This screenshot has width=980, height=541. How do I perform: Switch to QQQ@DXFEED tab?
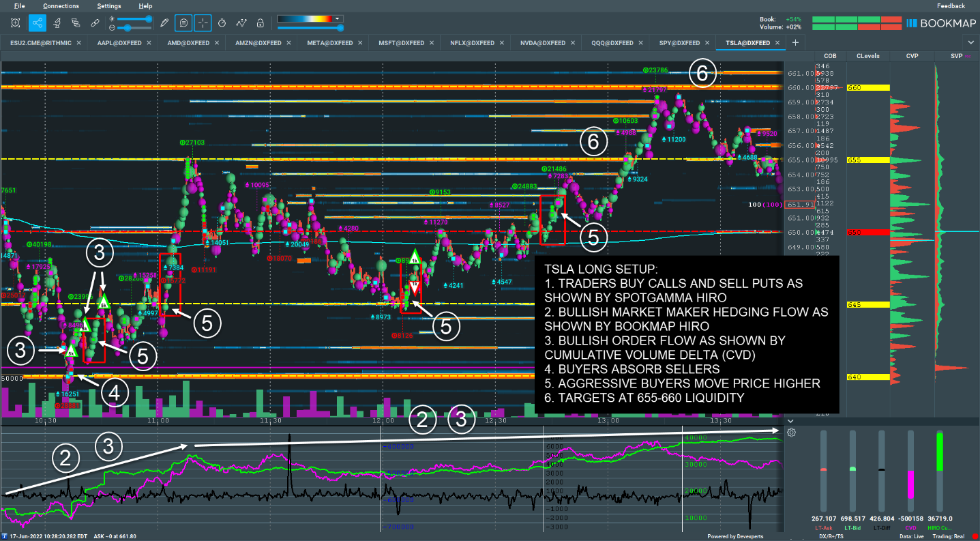(x=612, y=42)
